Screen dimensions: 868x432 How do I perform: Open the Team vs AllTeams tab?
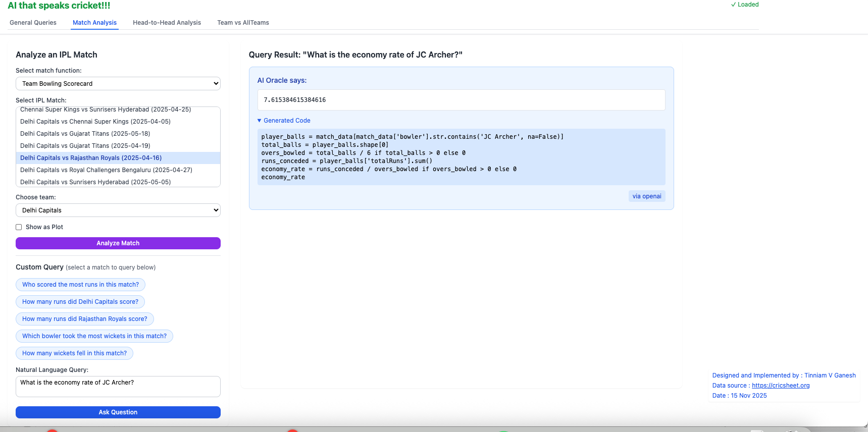(243, 23)
